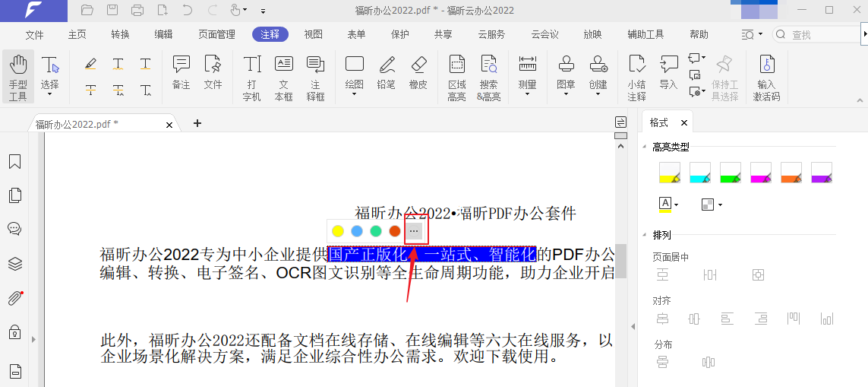868x387 pixels.
Task: Click Import comments (导入)
Action: 669,71
